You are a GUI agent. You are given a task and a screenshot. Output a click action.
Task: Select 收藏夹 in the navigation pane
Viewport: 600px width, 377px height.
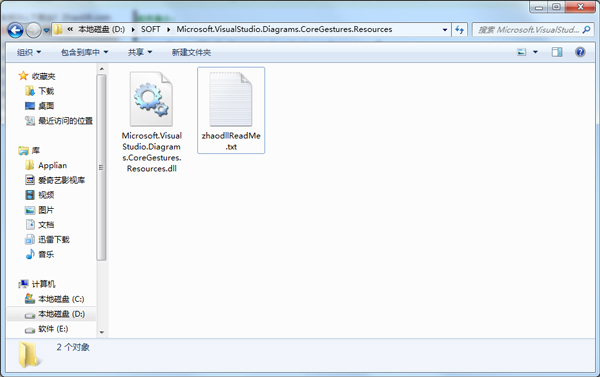click(43, 76)
